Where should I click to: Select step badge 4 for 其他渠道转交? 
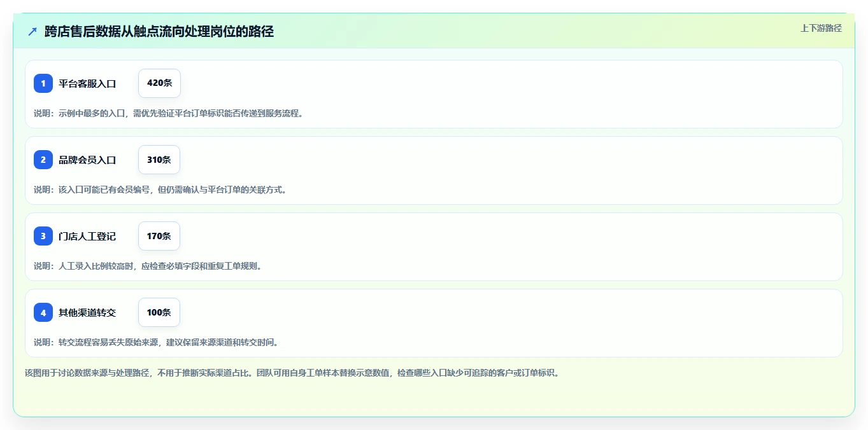pos(43,312)
